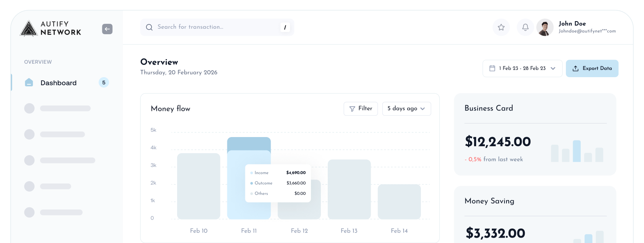The width and height of the screenshot is (644, 243).
Task: Click the Dashboard badge showing 5
Action: 104,83
